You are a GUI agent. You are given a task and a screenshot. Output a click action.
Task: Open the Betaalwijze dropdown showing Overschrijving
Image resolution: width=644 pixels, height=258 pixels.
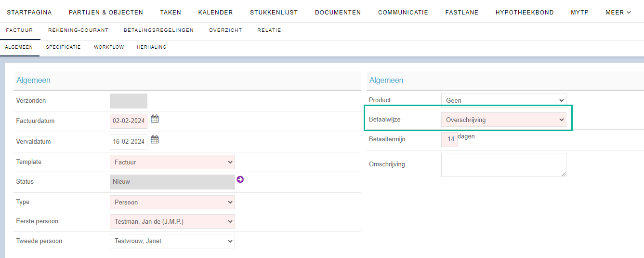point(504,120)
